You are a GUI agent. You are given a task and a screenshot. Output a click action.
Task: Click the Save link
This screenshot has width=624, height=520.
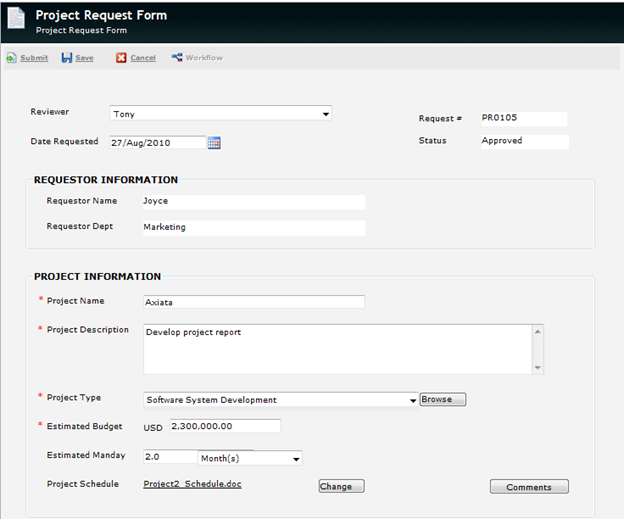click(x=84, y=58)
